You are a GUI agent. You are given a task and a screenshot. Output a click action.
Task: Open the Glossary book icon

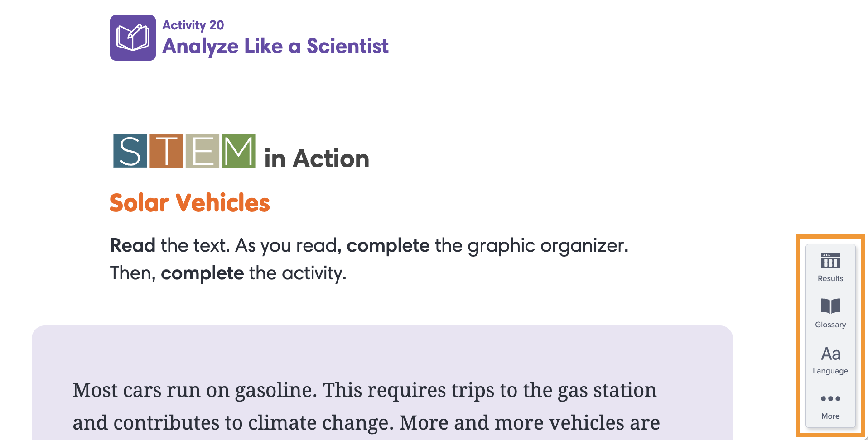[x=830, y=306]
